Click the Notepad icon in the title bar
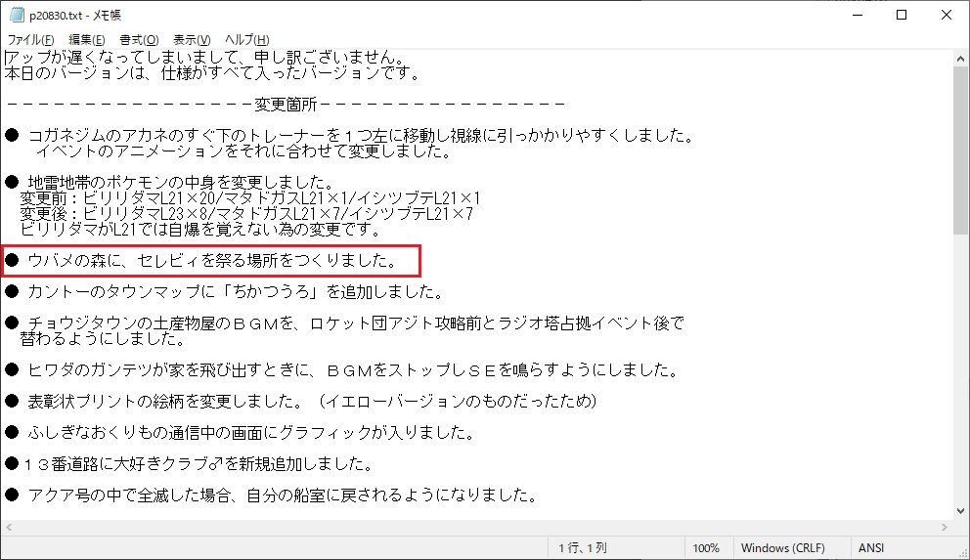970x560 pixels. click(x=16, y=15)
